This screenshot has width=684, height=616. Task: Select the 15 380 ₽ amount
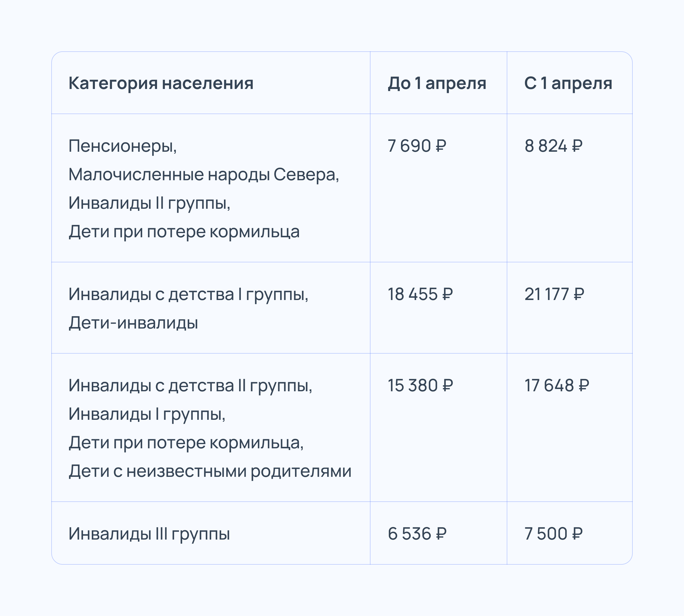coord(420,386)
